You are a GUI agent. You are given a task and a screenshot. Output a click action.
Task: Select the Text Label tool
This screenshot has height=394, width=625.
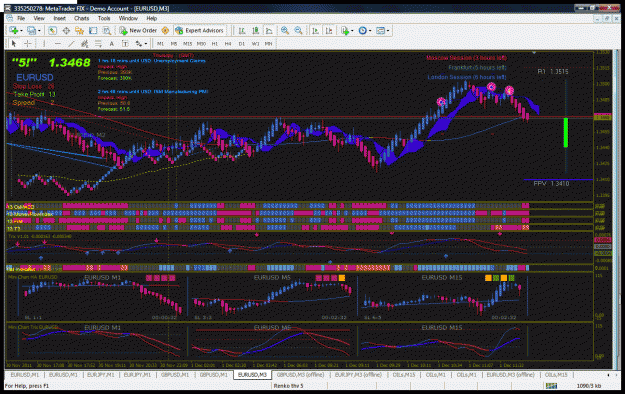(x=125, y=43)
